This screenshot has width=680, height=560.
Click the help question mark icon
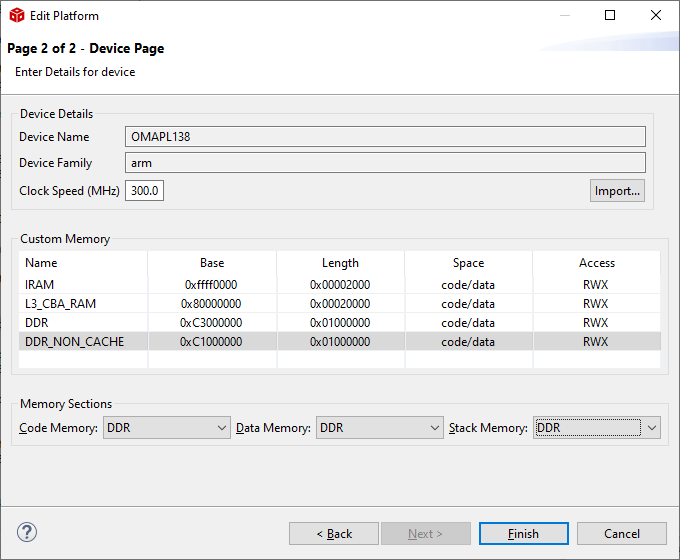pos(28,533)
